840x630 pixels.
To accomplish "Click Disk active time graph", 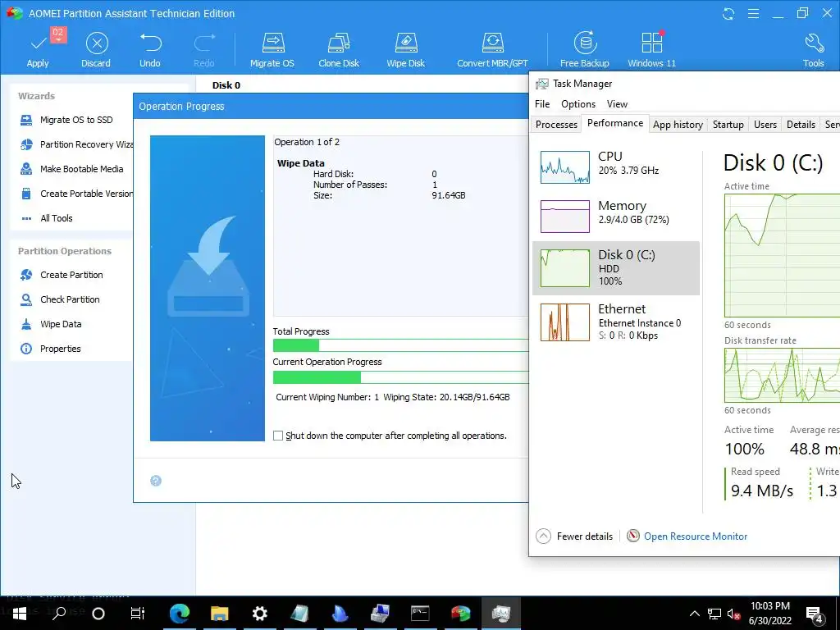I will (782, 256).
